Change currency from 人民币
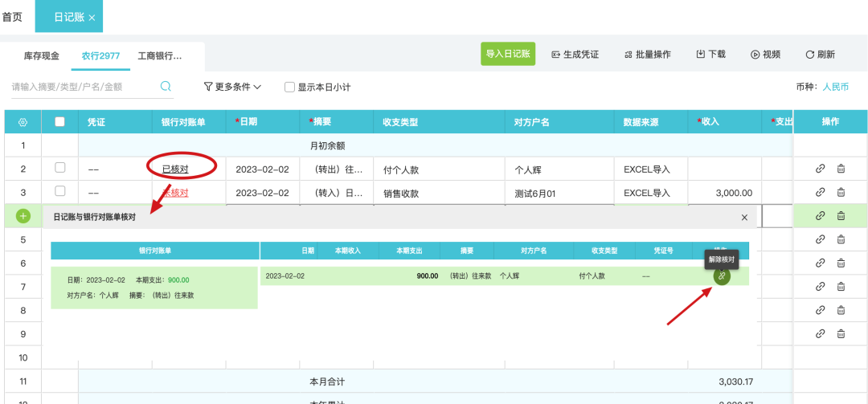868x404 pixels. click(835, 87)
